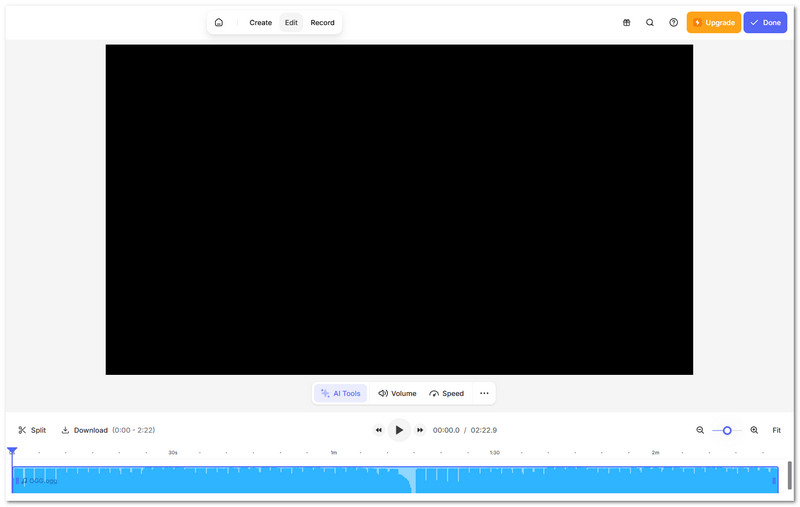Download the 0:00 - 2:22 selection

tap(108, 430)
